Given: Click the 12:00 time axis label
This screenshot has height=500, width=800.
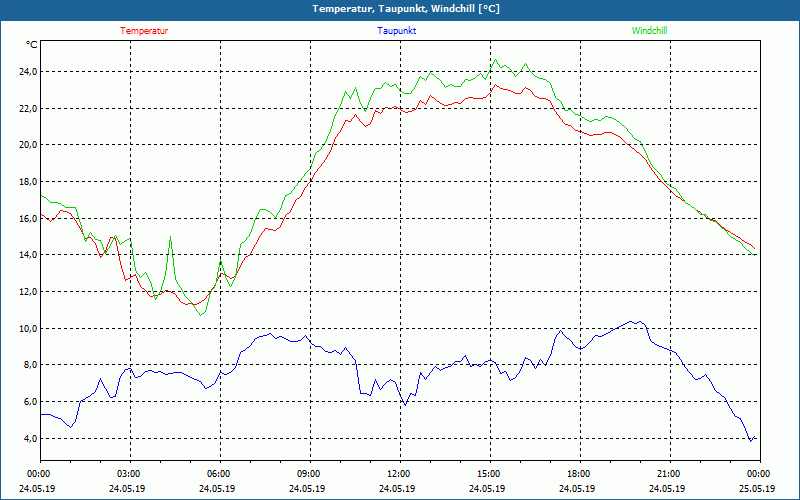Looking at the screenshot, I should [398, 474].
